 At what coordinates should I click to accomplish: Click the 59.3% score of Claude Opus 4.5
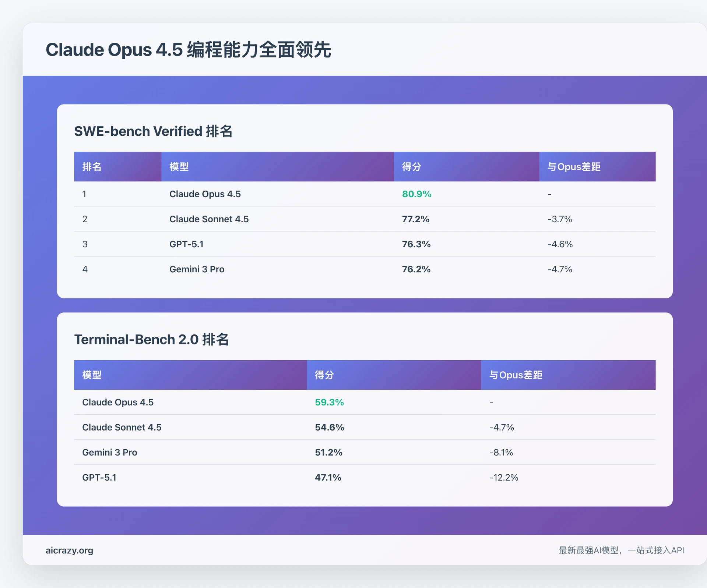pyautogui.click(x=329, y=402)
